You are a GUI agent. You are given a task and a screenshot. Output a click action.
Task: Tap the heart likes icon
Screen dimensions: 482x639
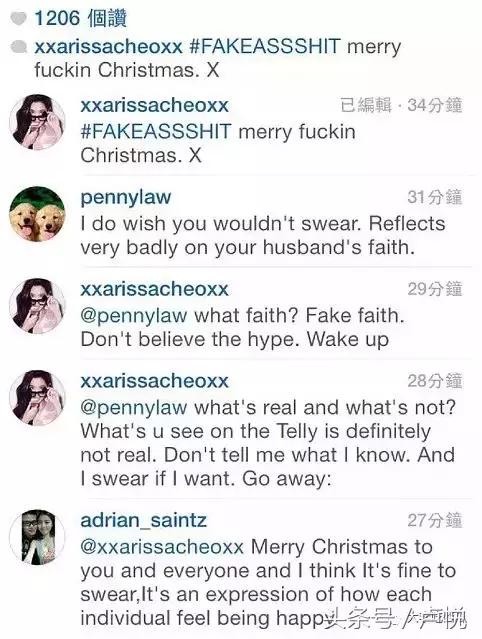(x=18, y=18)
